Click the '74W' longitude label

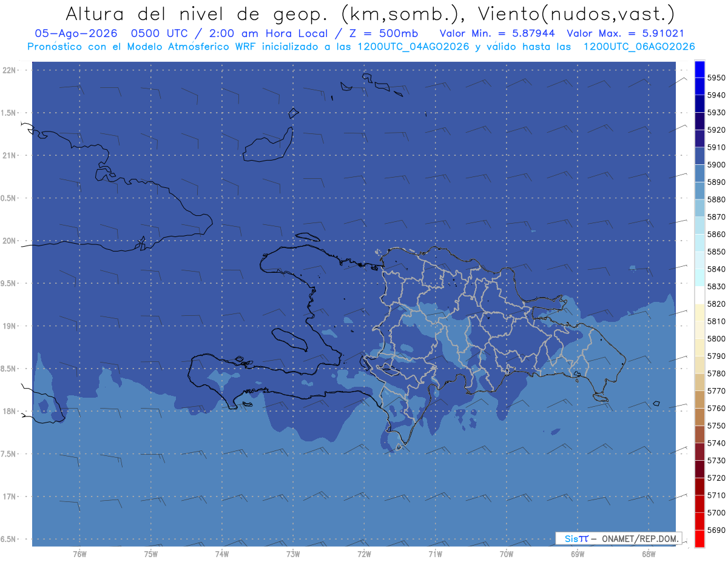(221, 554)
